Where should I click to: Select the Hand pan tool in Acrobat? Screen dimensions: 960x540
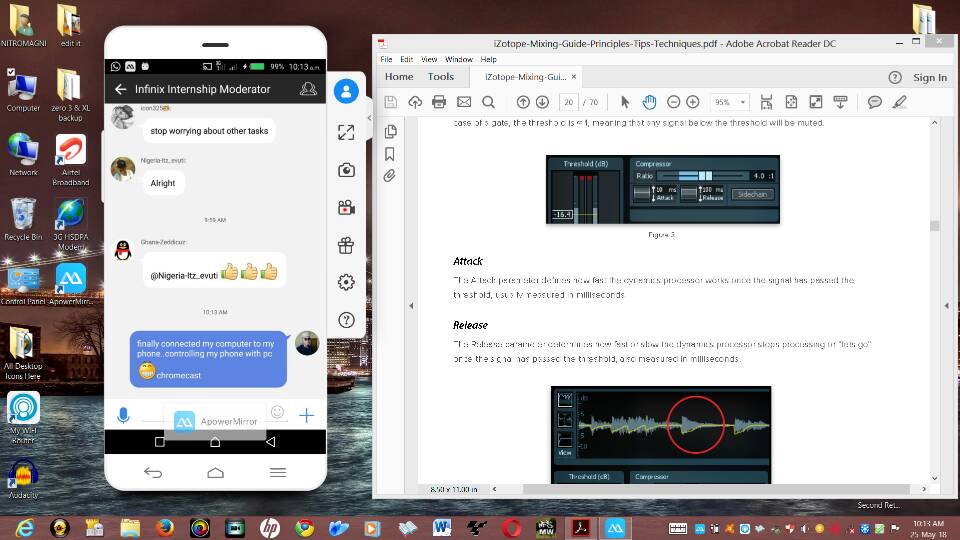tap(649, 102)
